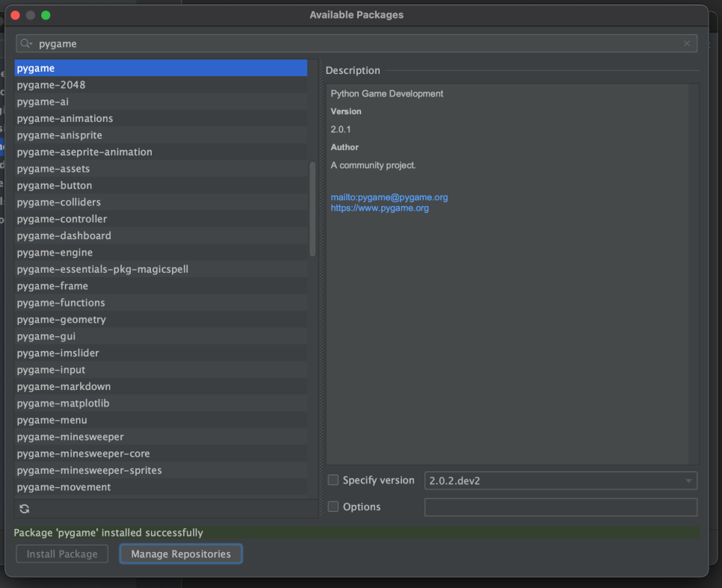722x588 pixels.
Task: Pick pygame-markdown from list
Action: click(x=161, y=386)
